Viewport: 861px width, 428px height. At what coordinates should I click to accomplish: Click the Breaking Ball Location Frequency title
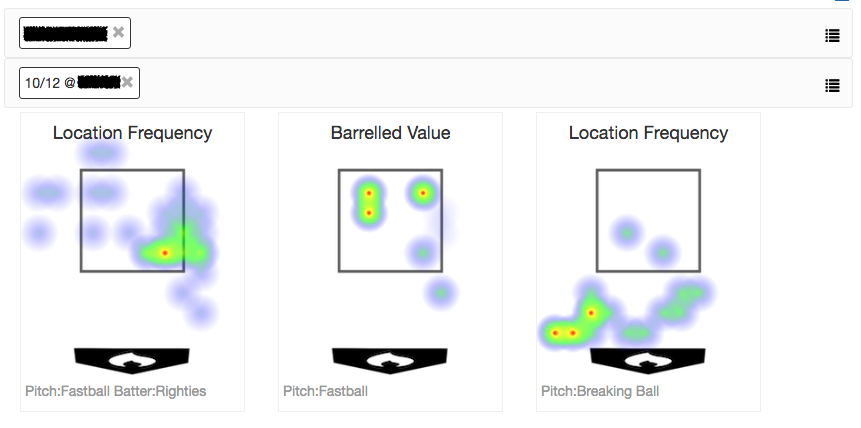(648, 133)
